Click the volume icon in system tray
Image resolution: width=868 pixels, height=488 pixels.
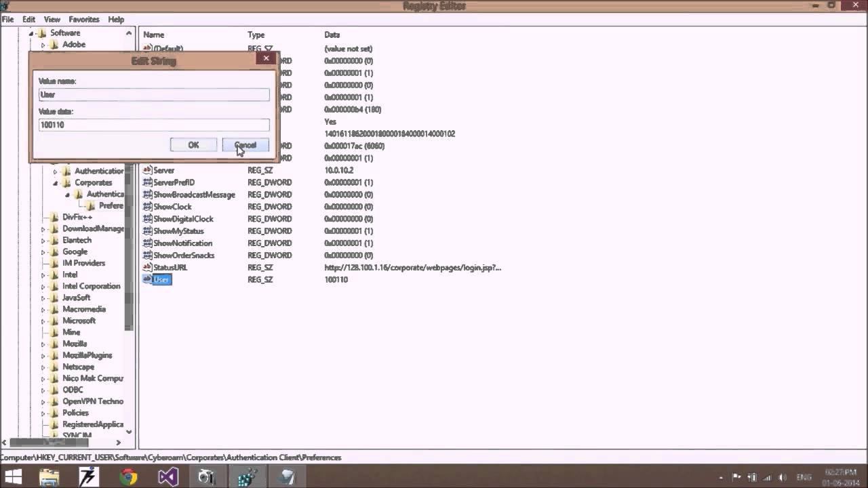pos(783,477)
